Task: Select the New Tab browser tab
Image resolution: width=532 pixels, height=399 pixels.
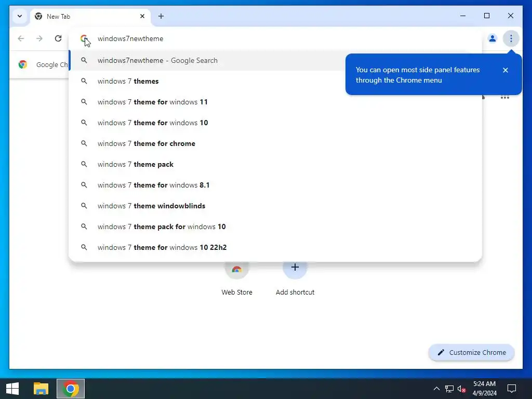Action: [x=90, y=16]
